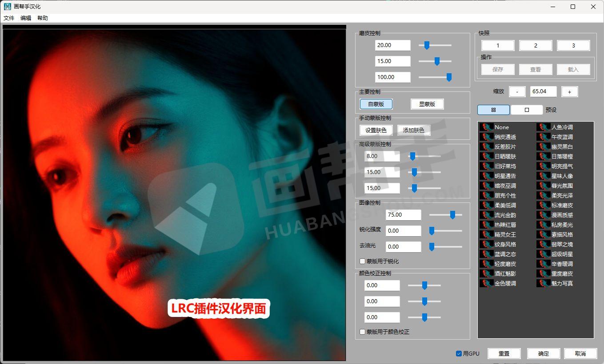
Task: Click the slider beside the 100.00 field
Action: coord(435,77)
